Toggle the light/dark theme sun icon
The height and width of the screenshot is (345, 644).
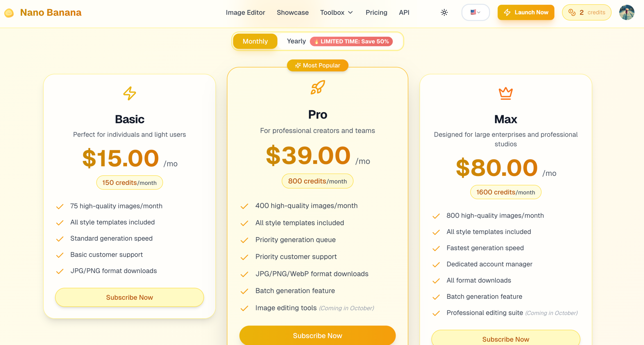(x=444, y=13)
